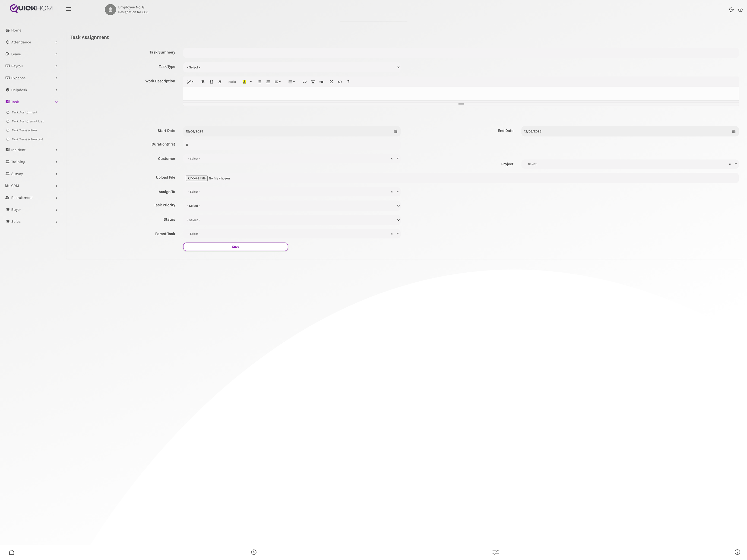
Task: Expand the Payroll sidebar menu
Action: 31,66
